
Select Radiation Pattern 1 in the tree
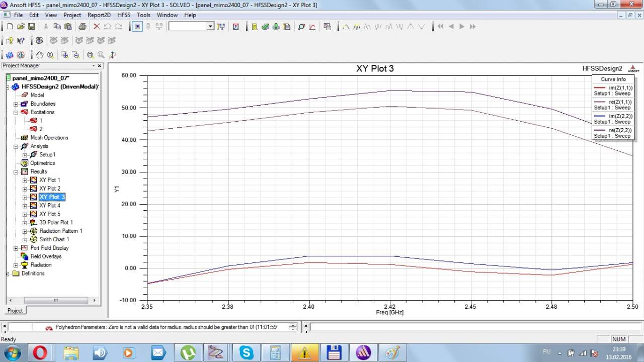click(x=61, y=231)
